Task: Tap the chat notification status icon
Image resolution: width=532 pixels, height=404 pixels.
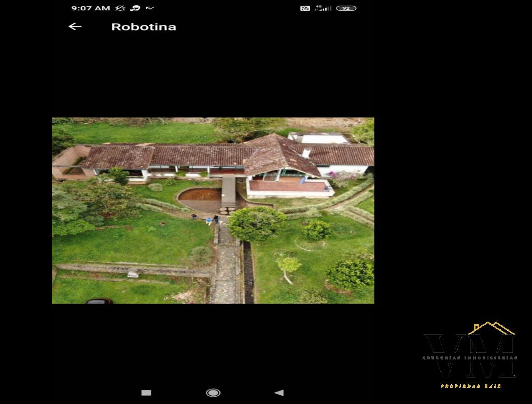Action: tap(135, 8)
